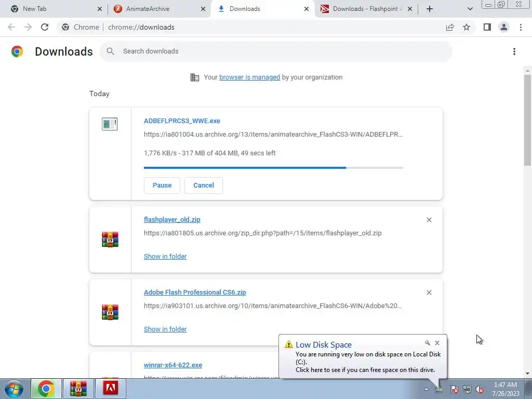Share this page icon in address bar
Image resolution: width=532 pixels, height=399 pixels.
[450, 27]
